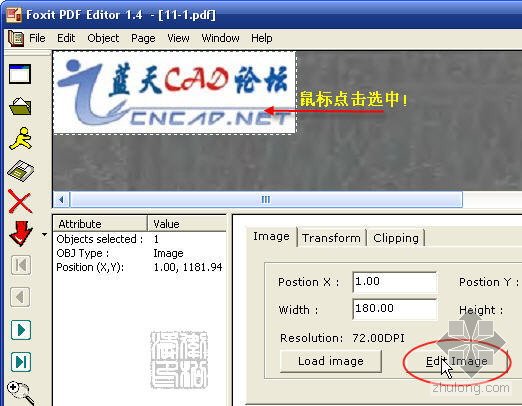Image resolution: width=522 pixels, height=406 pixels.
Task: Click the Edit Image button
Action: [x=456, y=361]
